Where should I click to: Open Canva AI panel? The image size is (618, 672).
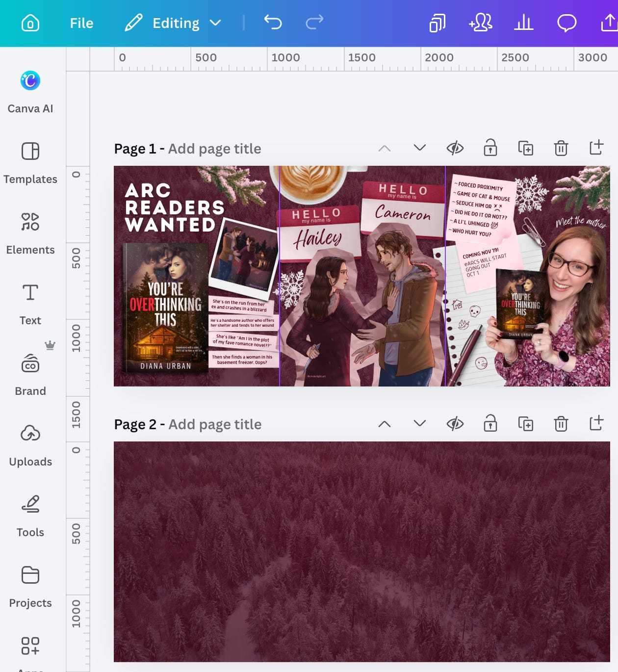30,92
